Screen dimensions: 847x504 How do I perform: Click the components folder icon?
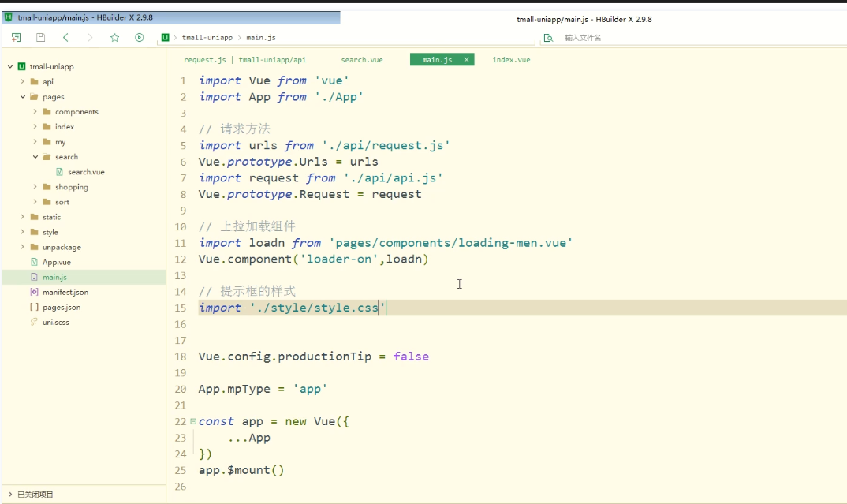pyautogui.click(x=47, y=112)
